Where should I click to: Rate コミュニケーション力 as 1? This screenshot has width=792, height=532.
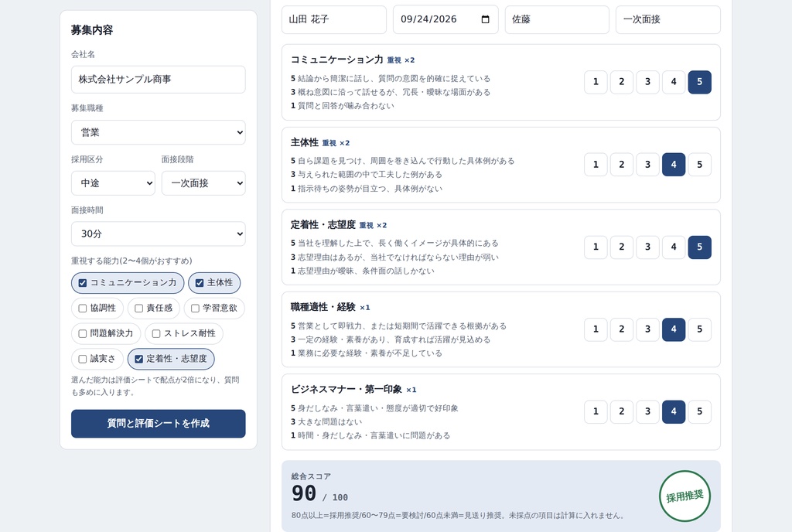pyautogui.click(x=596, y=82)
